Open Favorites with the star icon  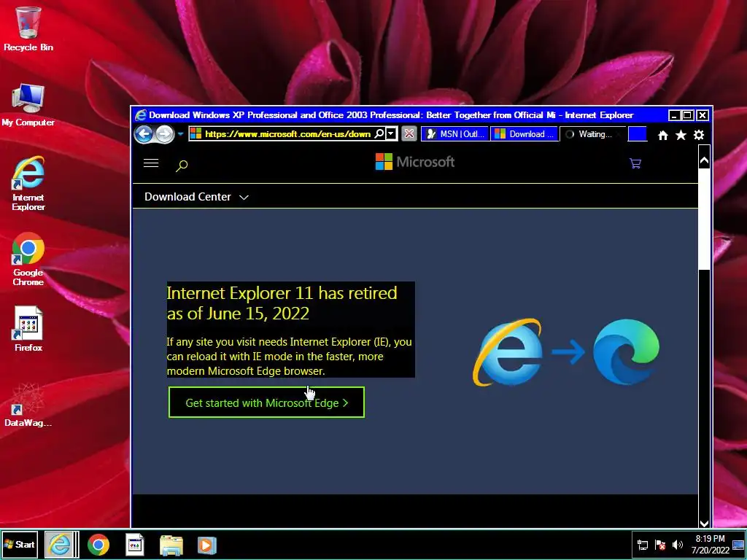[681, 135]
